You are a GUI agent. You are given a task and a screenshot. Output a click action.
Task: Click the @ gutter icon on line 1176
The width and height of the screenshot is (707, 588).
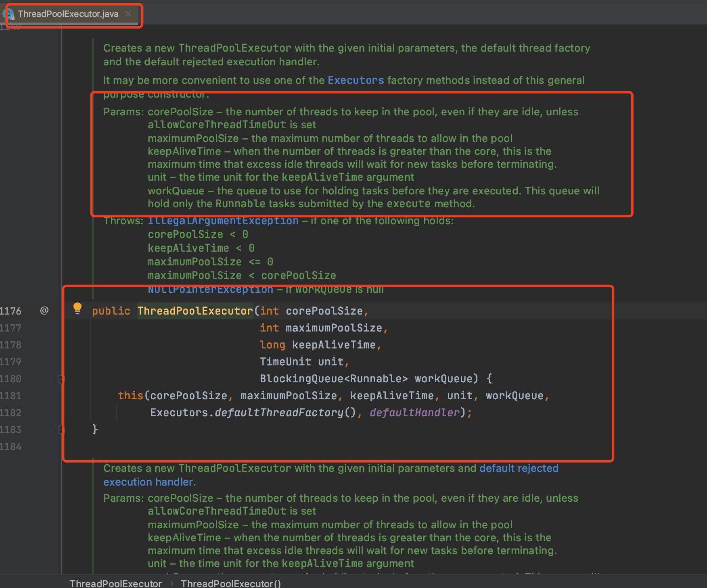44,311
